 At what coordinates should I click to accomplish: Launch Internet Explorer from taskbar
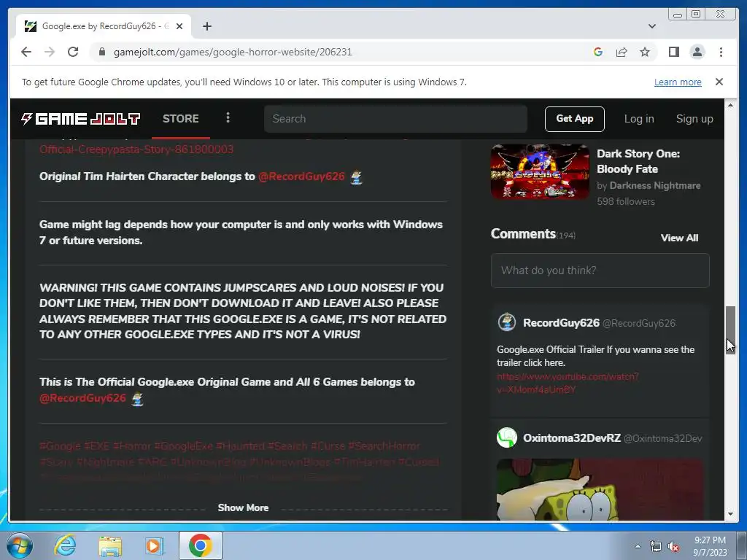[x=65, y=545]
